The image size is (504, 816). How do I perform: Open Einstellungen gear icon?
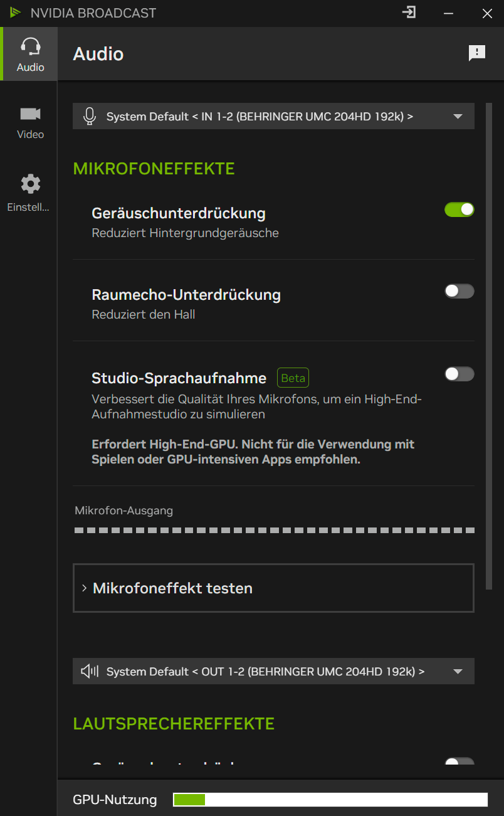point(30,184)
